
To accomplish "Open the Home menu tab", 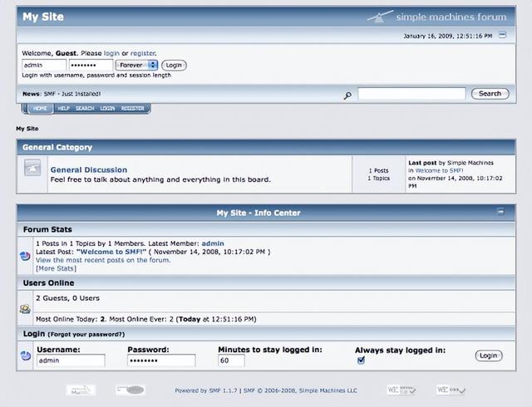I will click(x=40, y=108).
